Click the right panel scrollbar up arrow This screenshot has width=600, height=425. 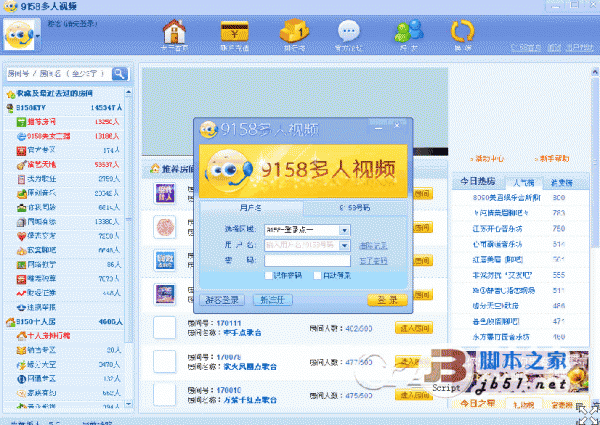pyautogui.click(x=595, y=72)
